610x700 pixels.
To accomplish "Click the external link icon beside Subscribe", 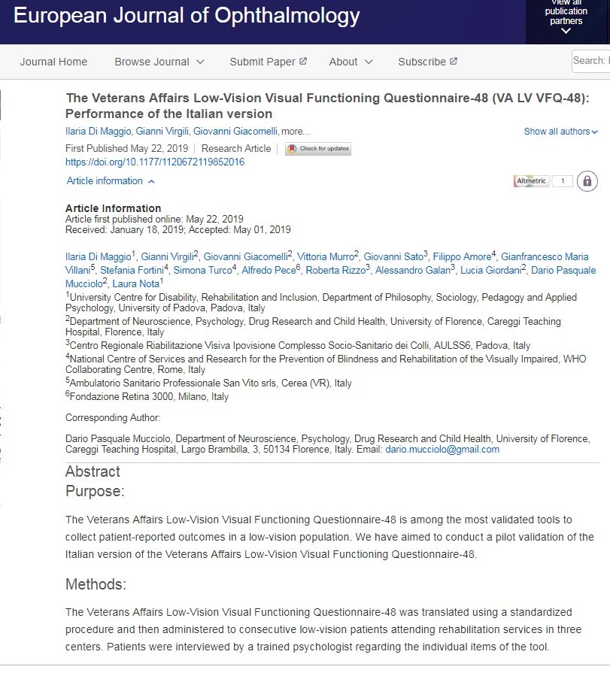I will point(454,61).
